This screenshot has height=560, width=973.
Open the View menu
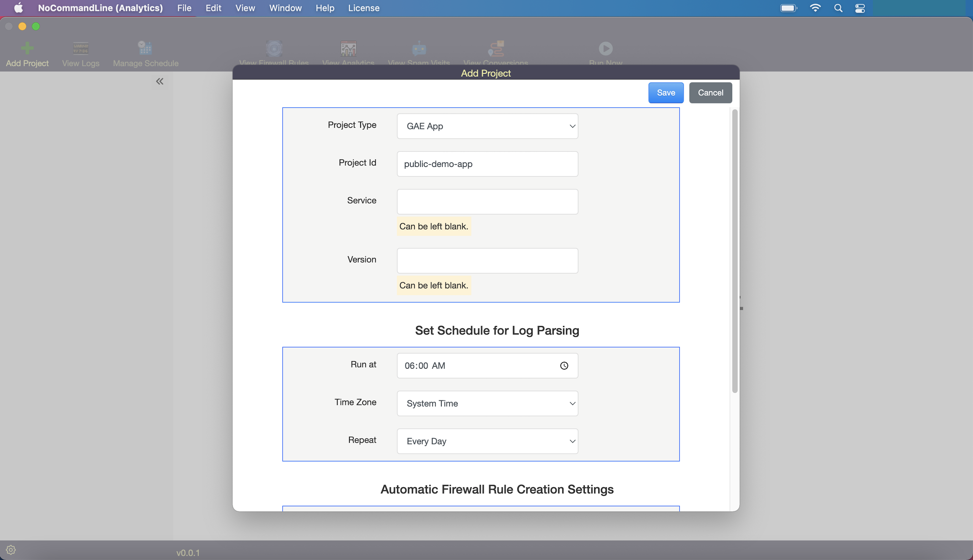245,8
